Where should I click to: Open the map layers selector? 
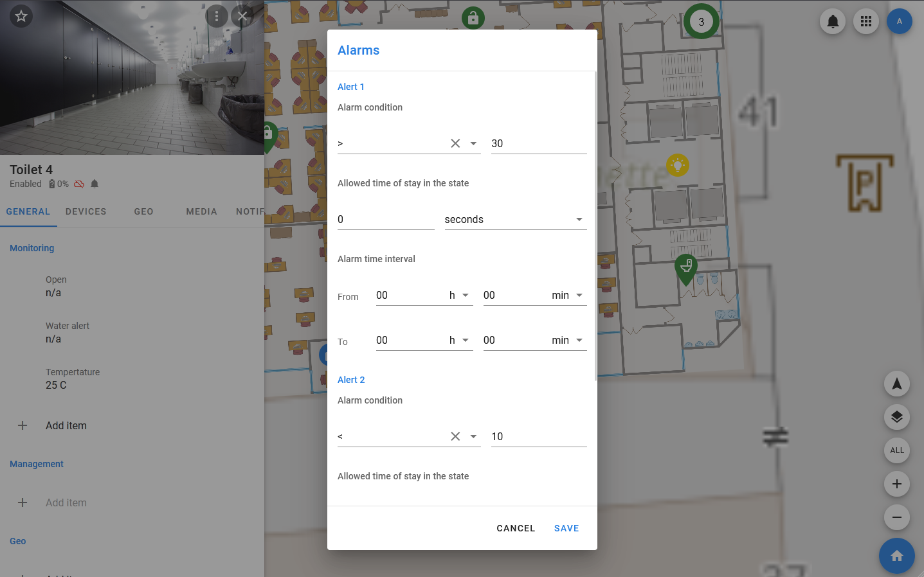click(896, 417)
